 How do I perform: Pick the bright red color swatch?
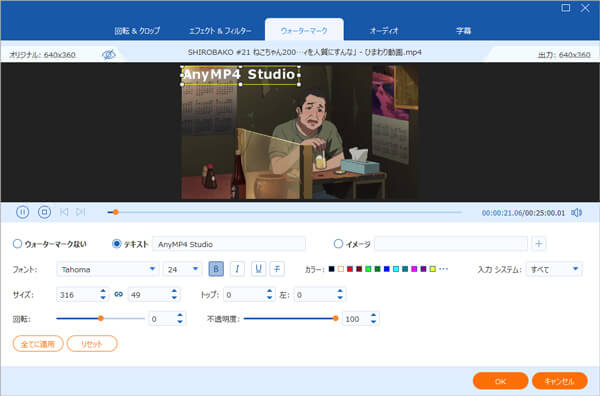(350, 269)
